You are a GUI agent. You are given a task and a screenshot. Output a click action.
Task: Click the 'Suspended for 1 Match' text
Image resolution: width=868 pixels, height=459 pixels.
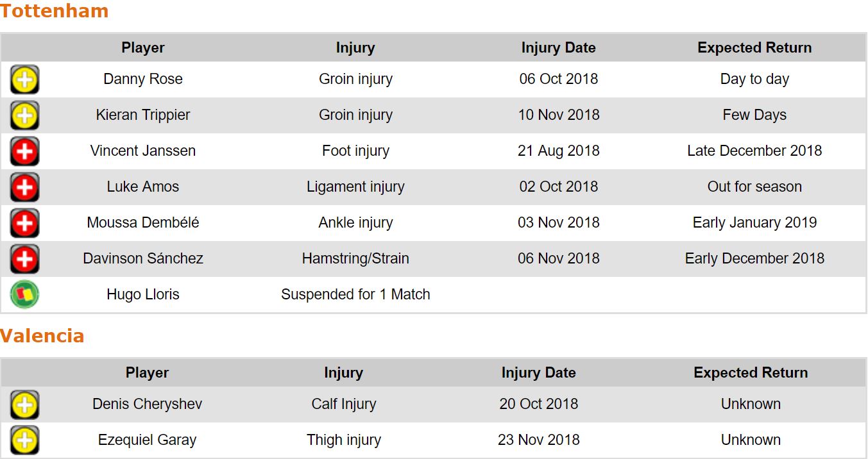(355, 295)
